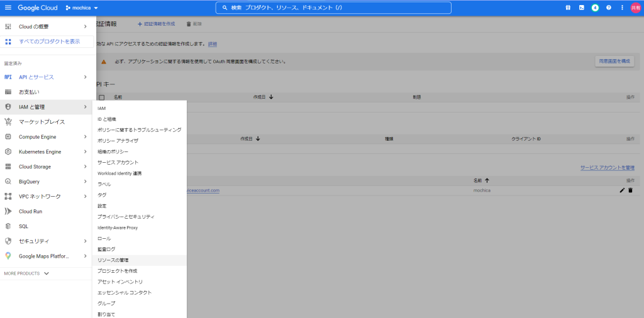Viewport: 644px width, 318px height.
Task: Open the mochica project selector dropdown
Action: 79,8
